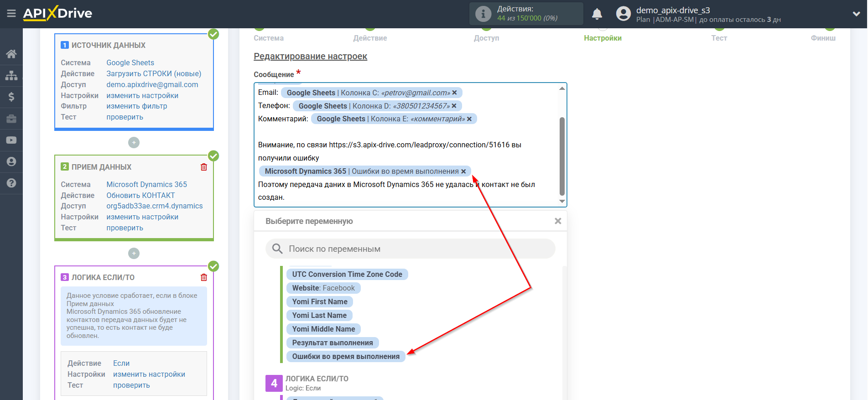Click проверить in data source block
The height and width of the screenshot is (400, 868).
click(125, 117)
